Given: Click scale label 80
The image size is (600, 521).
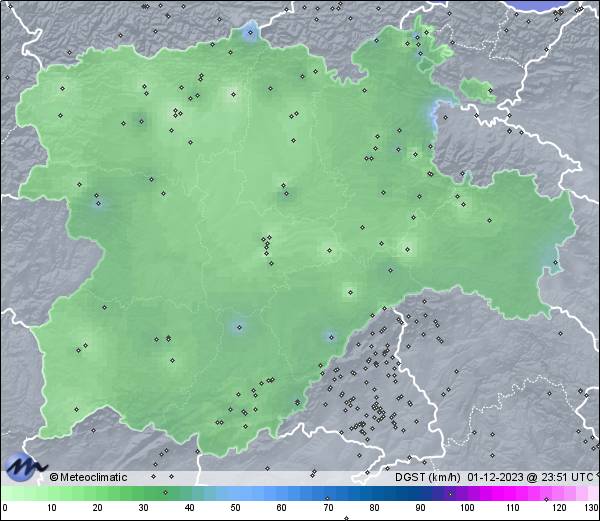Looking at the screenshot, I should (374, 508).
